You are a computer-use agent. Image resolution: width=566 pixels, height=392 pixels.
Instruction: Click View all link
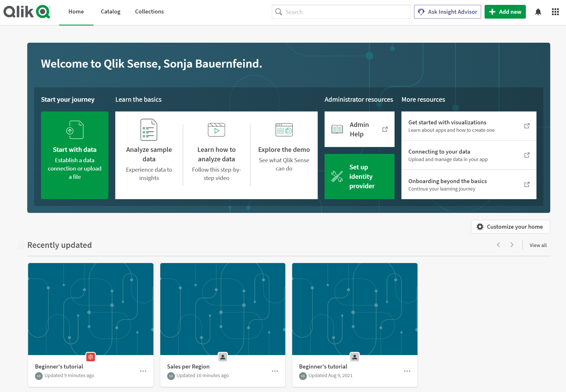[x=538, y=245]
